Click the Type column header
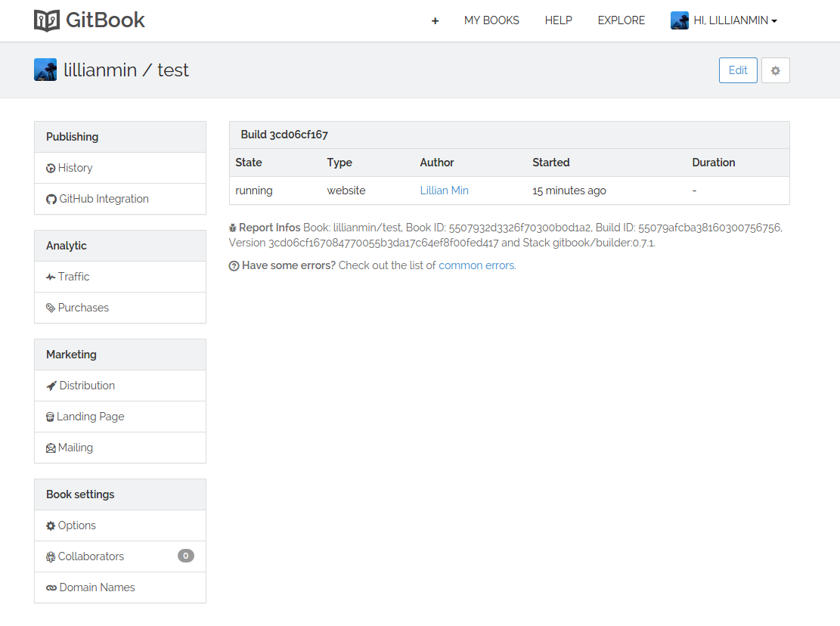 pyautogui.click(x=339, y=163)
